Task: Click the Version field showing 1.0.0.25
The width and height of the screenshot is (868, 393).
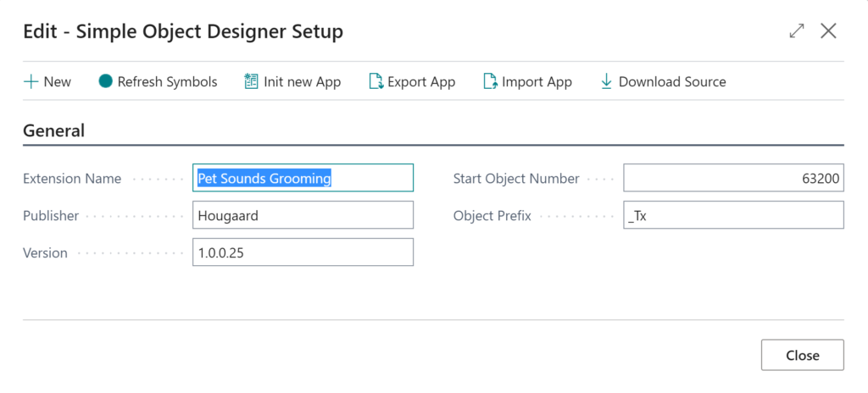Action: (x=303, y=252)
